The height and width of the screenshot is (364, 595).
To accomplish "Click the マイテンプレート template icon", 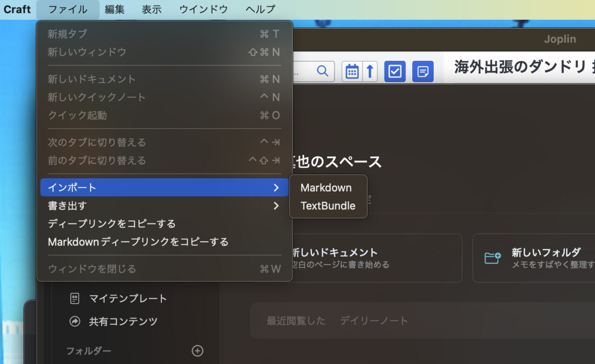I will point(75,299).
